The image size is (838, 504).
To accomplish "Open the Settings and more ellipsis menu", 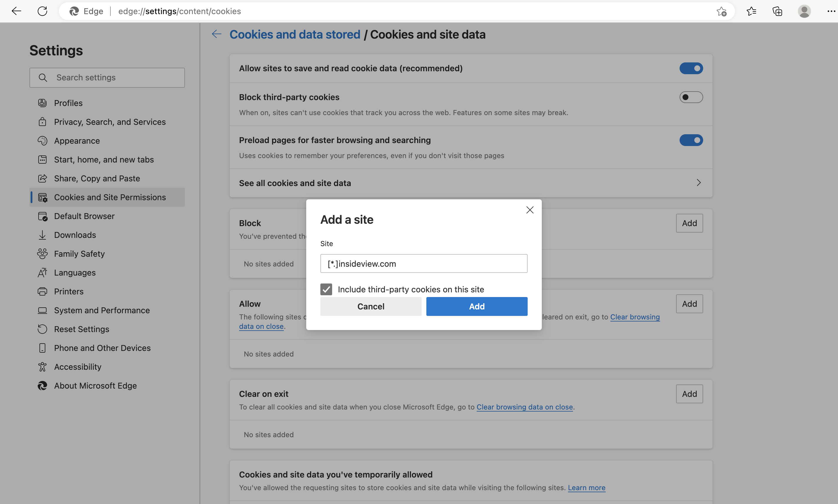I will (831, 11).
